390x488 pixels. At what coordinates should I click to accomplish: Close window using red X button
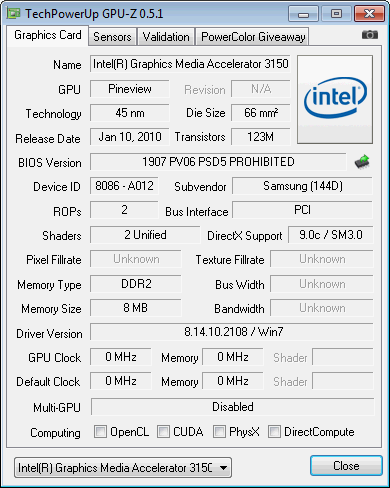tap(369, 14)
